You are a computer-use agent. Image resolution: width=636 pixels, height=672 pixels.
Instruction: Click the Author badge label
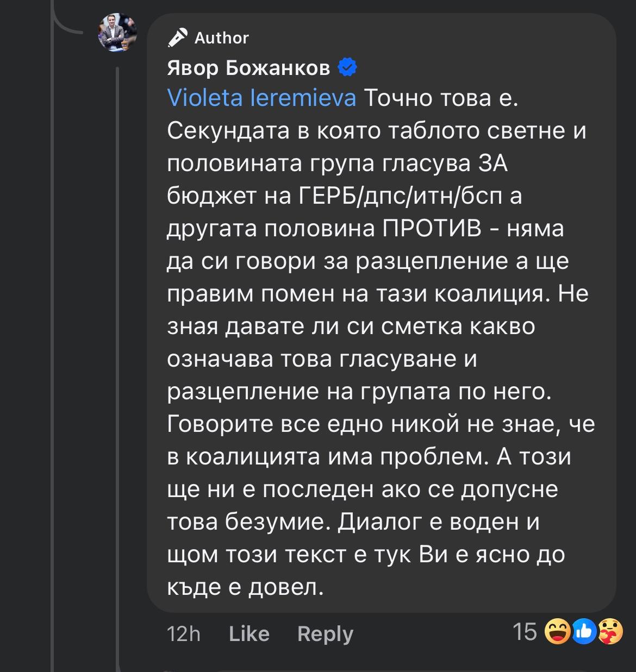coord(221,38)
